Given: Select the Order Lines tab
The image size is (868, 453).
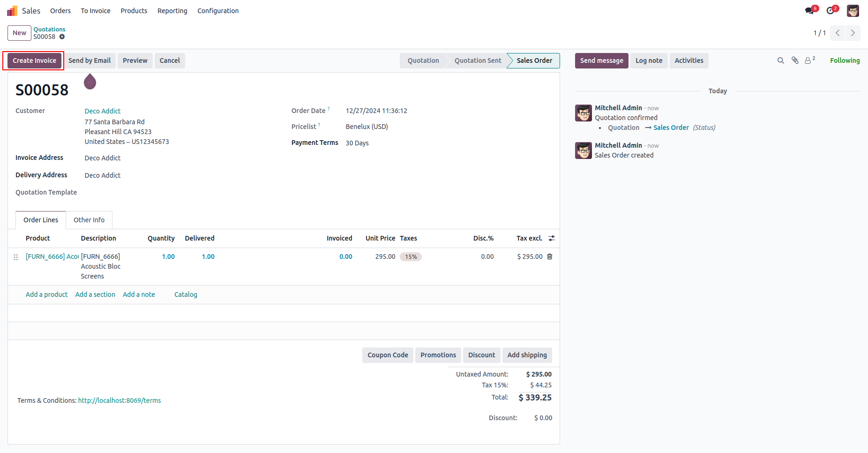Looking at the screenshot, I should click(x=41, y=220).
